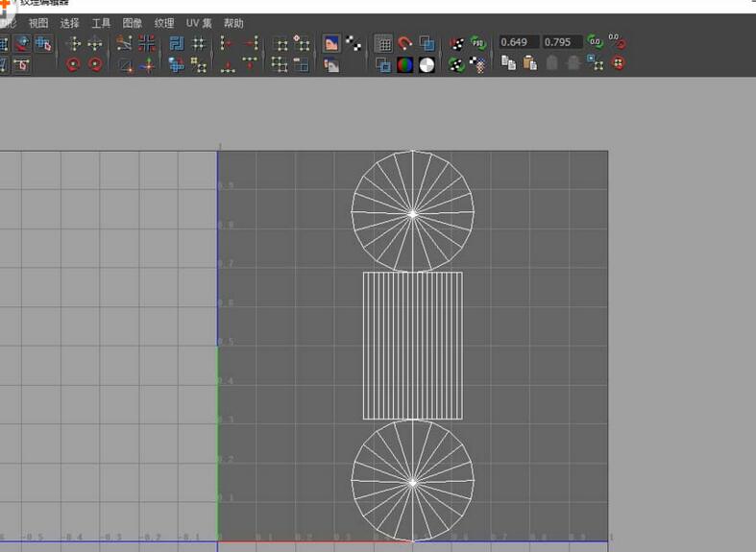Click the refresh UV values icon
Screen dimensions: 756x552
595,42
